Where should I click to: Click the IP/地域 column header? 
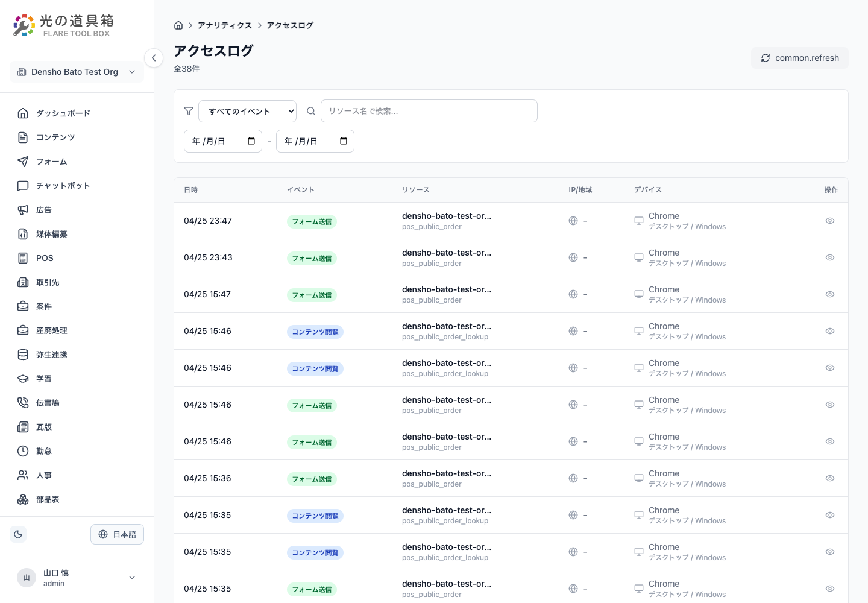(580, 190)
